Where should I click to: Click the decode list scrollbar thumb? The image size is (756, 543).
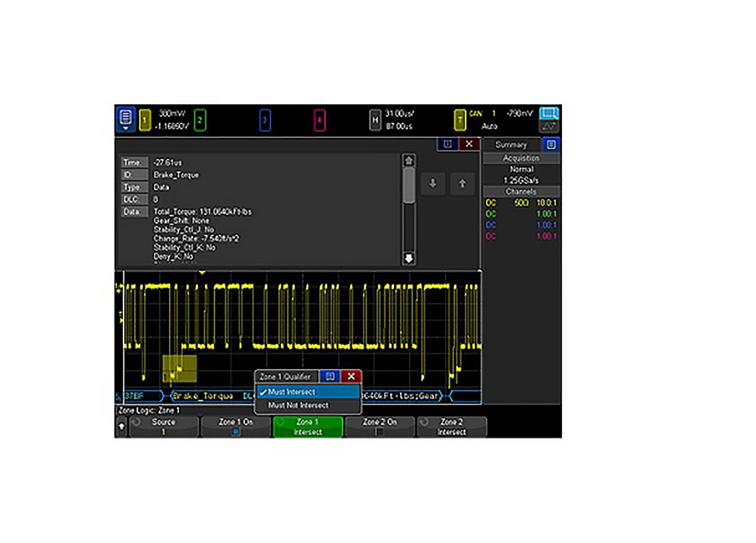coord(409,185)
